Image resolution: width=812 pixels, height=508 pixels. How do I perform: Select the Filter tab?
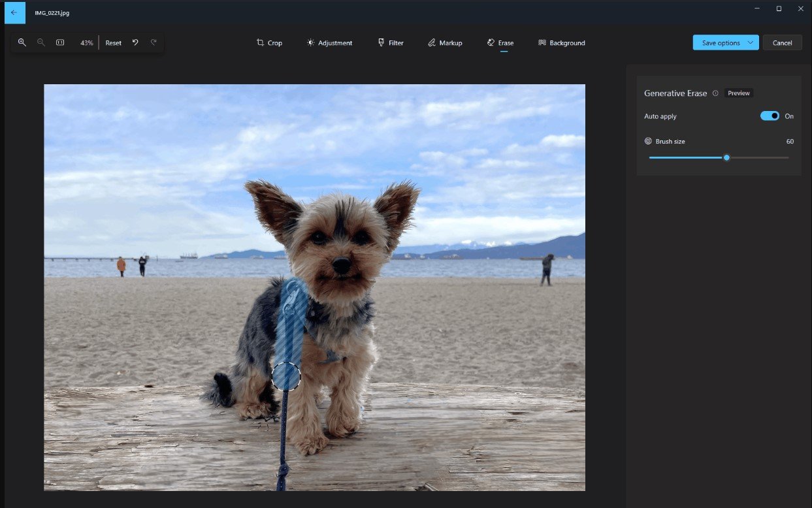pos(391,43)
